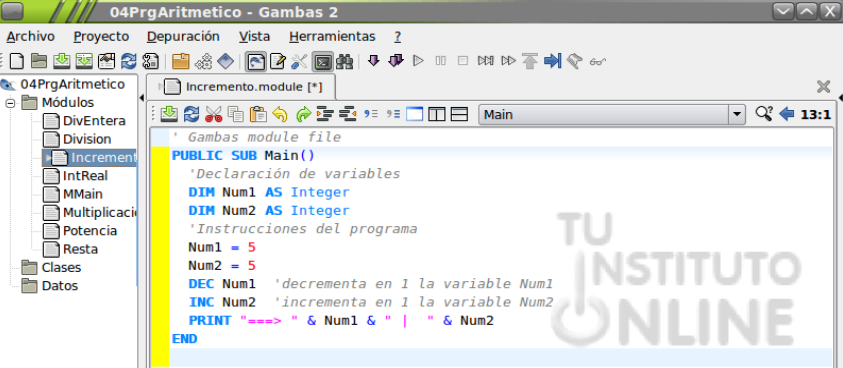
Task: Redo edit with green arrow
Action: (x=303, y=114)
